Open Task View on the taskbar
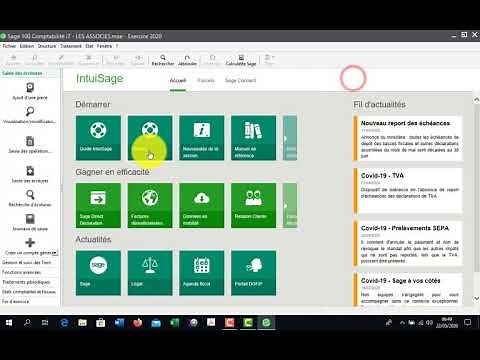The width and height of the screenshot is (480, 360). [x=45, y=323]
